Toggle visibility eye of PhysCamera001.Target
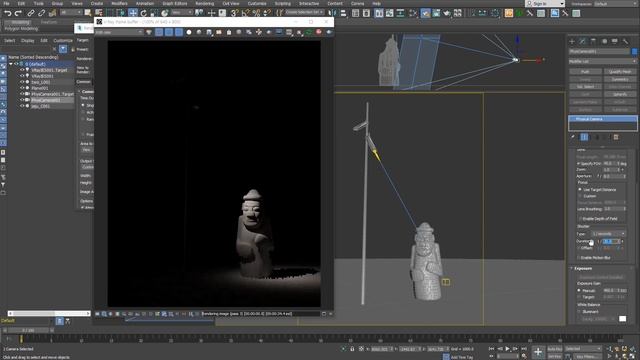Screen dimensions: 640x360 [x=22, y=94]
